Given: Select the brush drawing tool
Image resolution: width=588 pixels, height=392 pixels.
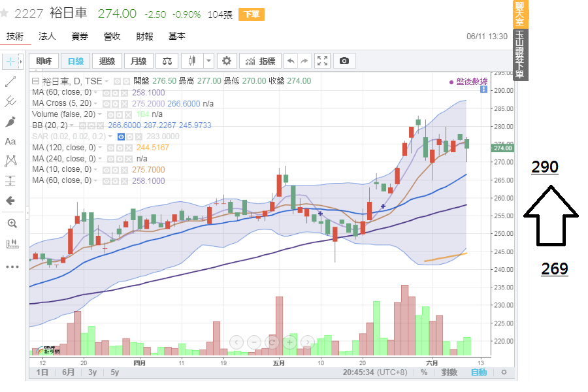Looking at the screenshot, I should click(10, 122).
